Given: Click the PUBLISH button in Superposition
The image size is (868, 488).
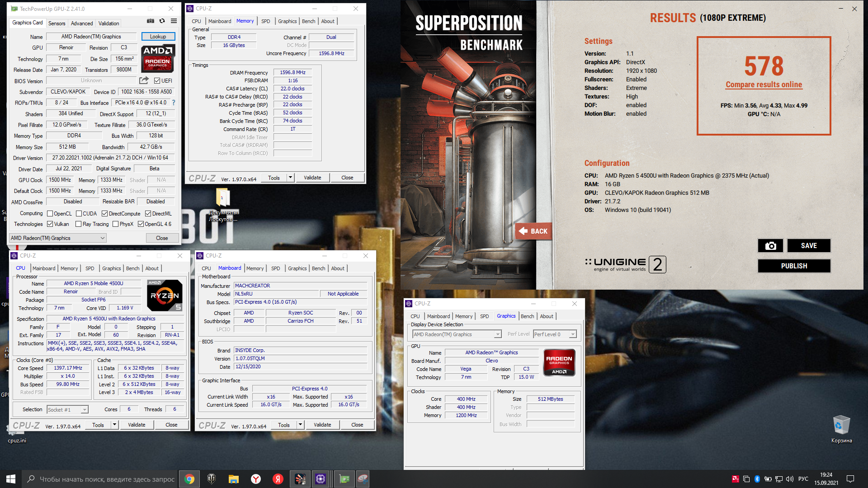Looking at the screenshot, I should pyautogui.click(x=794, y=266).
